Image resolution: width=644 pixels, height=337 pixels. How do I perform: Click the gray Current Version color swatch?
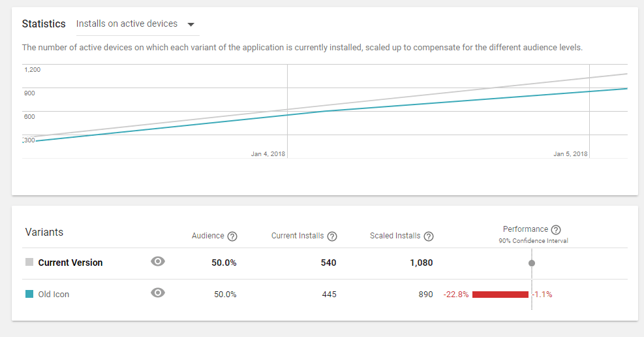29,263
